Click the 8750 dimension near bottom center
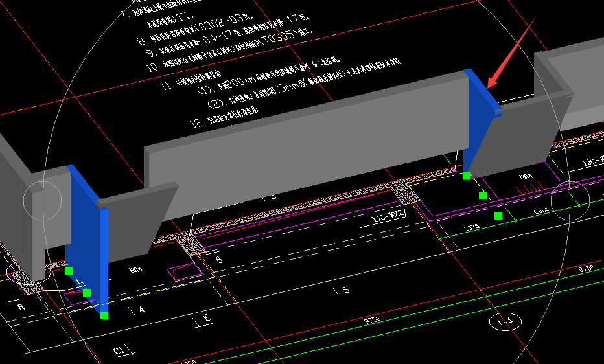This screenshot has width=604, height=364. pyautogui.click(x=372, y=320)
